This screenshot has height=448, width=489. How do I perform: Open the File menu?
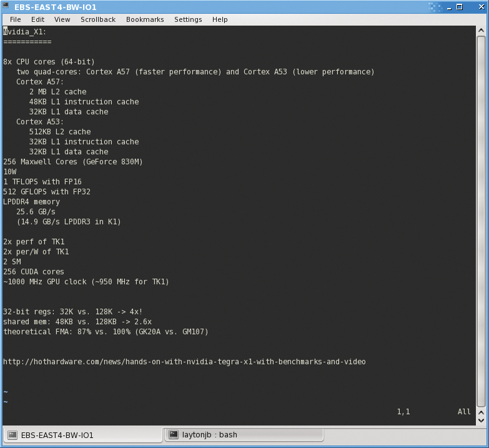(15, 19)
